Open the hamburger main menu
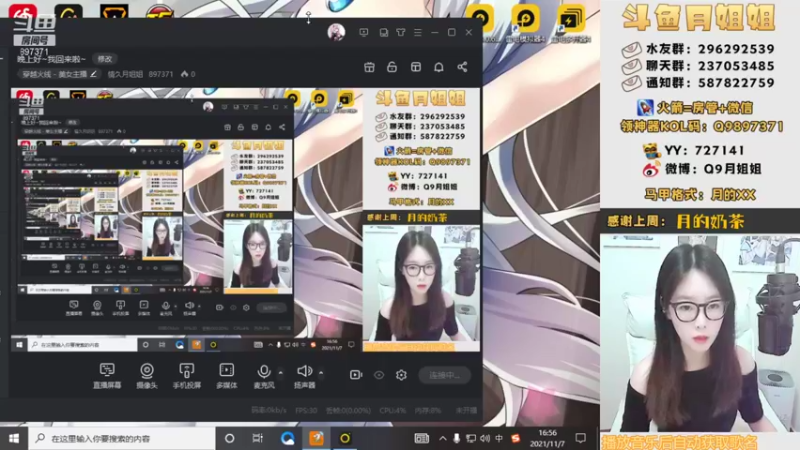The width and height of the screenshot is (800, 450). tap(418, 32)
